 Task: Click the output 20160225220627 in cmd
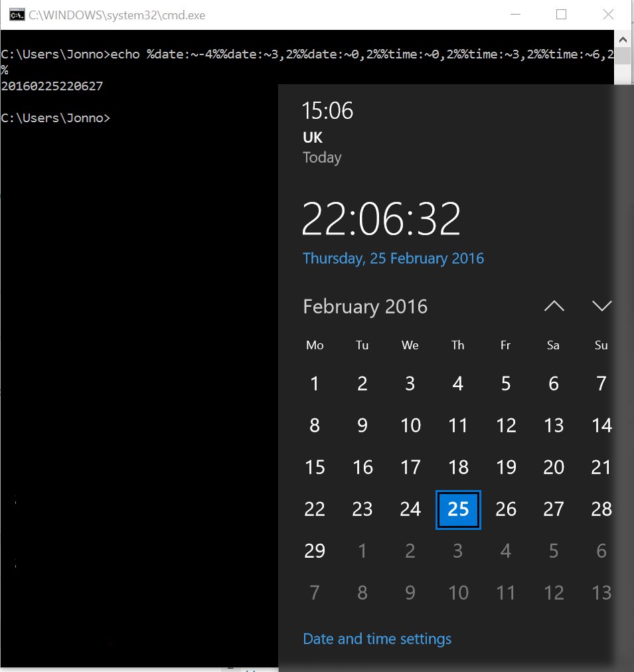[52, 86]
